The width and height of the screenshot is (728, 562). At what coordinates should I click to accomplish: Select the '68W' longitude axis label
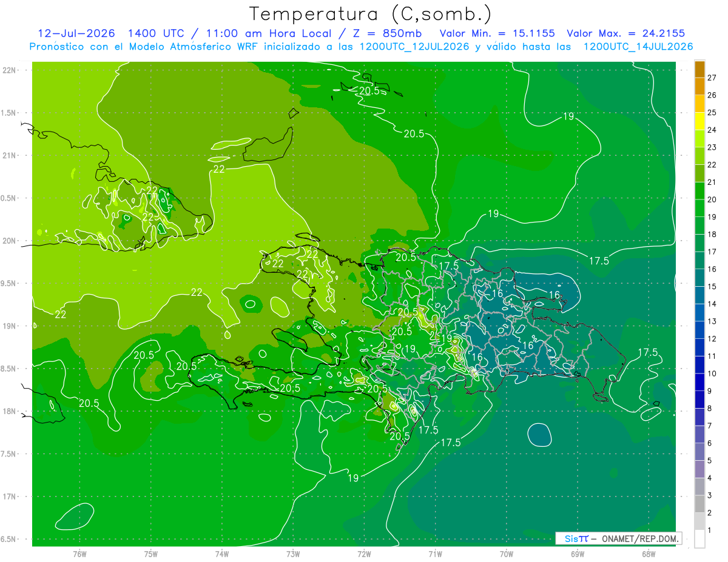click(x=649, y=554)
